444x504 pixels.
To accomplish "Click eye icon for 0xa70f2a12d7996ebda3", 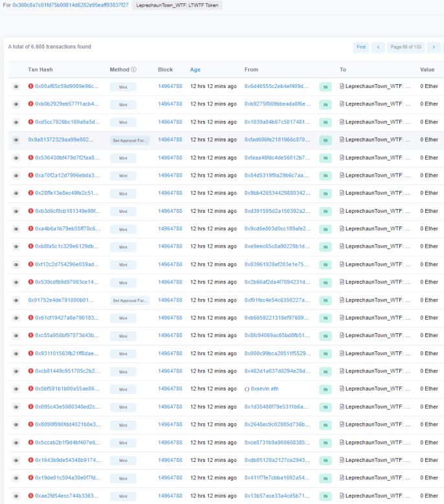I will [x=16, y=175].
